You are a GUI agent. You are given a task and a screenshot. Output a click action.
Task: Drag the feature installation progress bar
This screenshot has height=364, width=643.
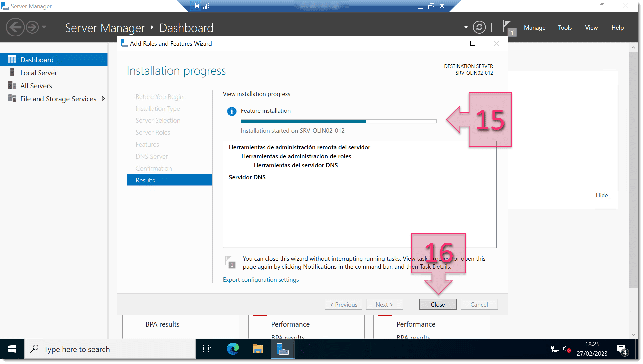(x=337, y=121)
